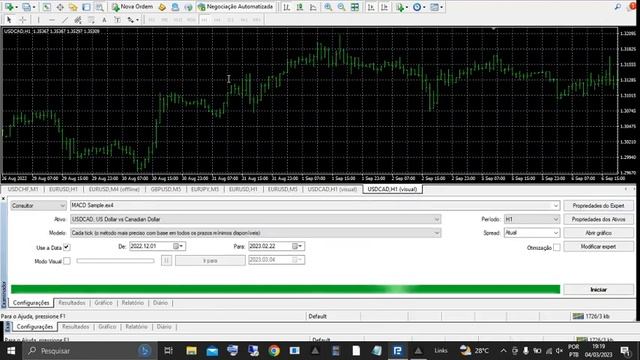Select the horizontal line tool

51,20
